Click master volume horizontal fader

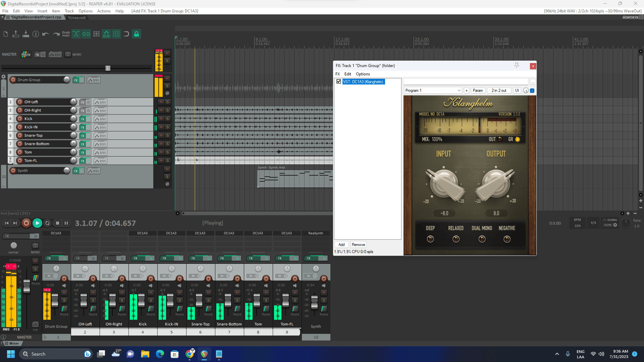click(108, 68)
